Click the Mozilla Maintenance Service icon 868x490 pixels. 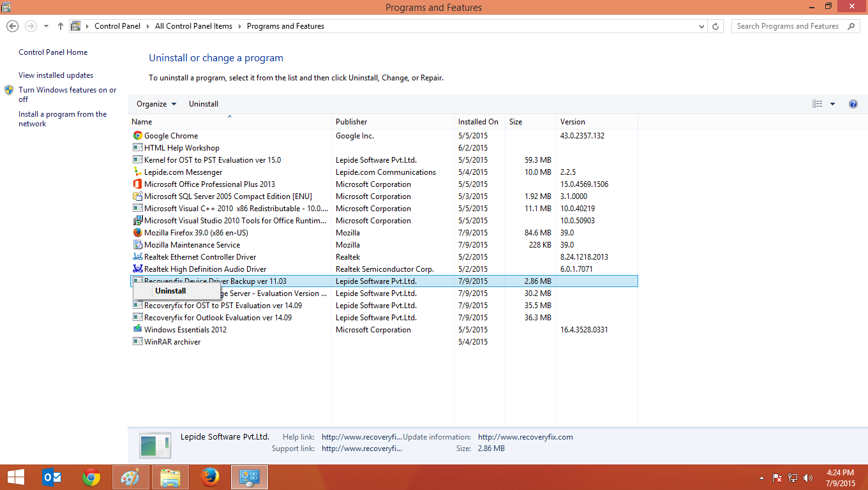pyautogui.click(x=137, y=245)
